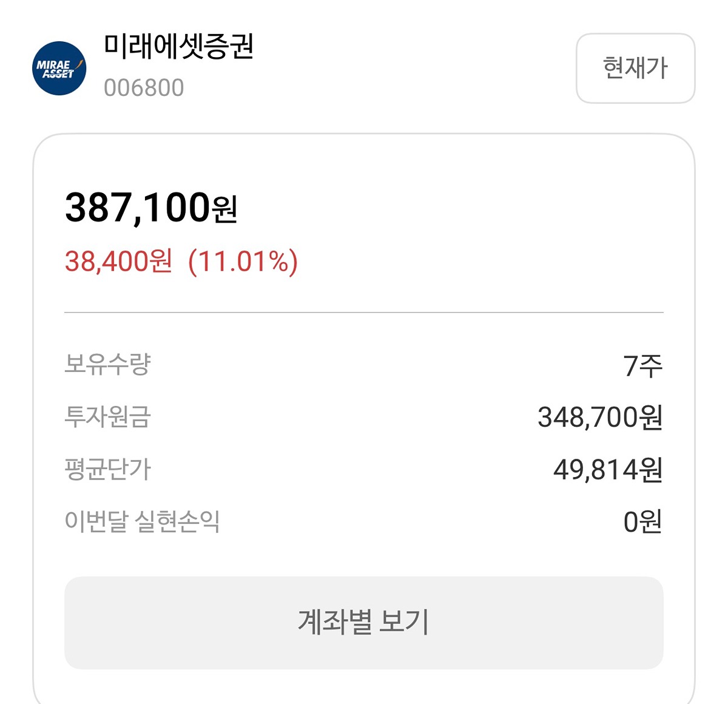Tap the 투자원금 invested principal label

(107, 417)
